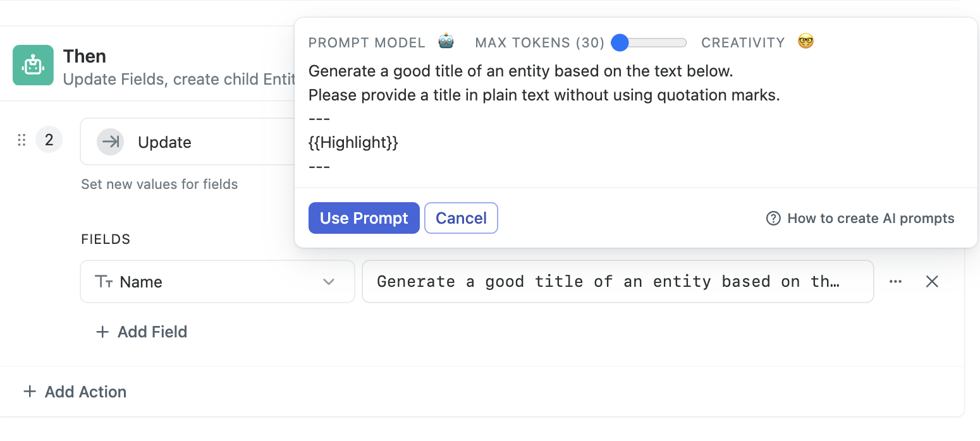Adjust the Max Tokens slider handle
This screenshot has width=980, height=441.
click(x=620, y=42)
